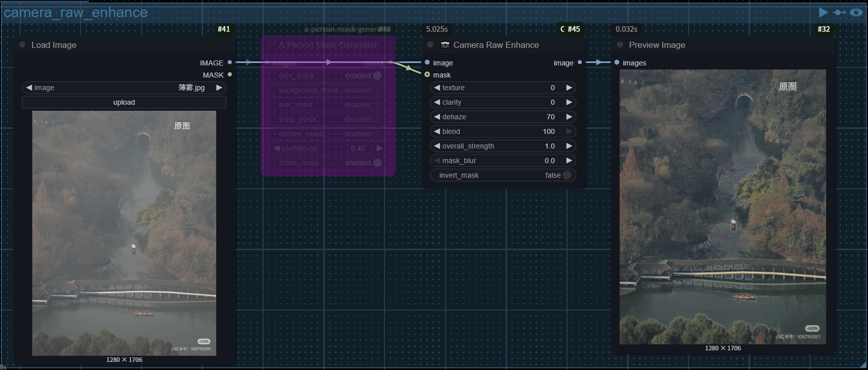Click the #45 node ID badge
This screenshot has height=370, width=868.
[x=570, y=29]
